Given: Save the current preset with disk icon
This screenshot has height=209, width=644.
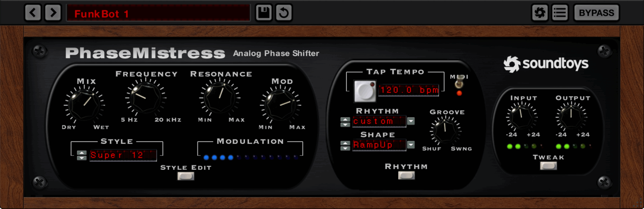Looking at the screenshot, I should [x=264, y=13].
